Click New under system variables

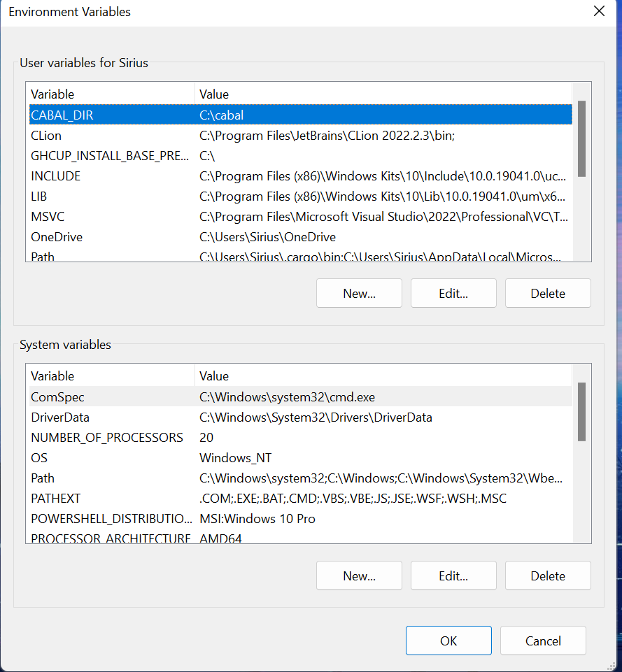click(359, 576)
